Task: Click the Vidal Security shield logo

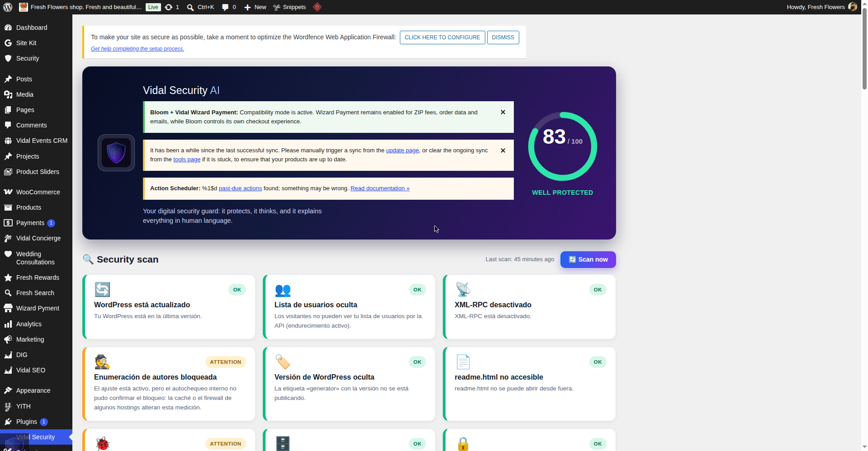Action: coord(116,153)
